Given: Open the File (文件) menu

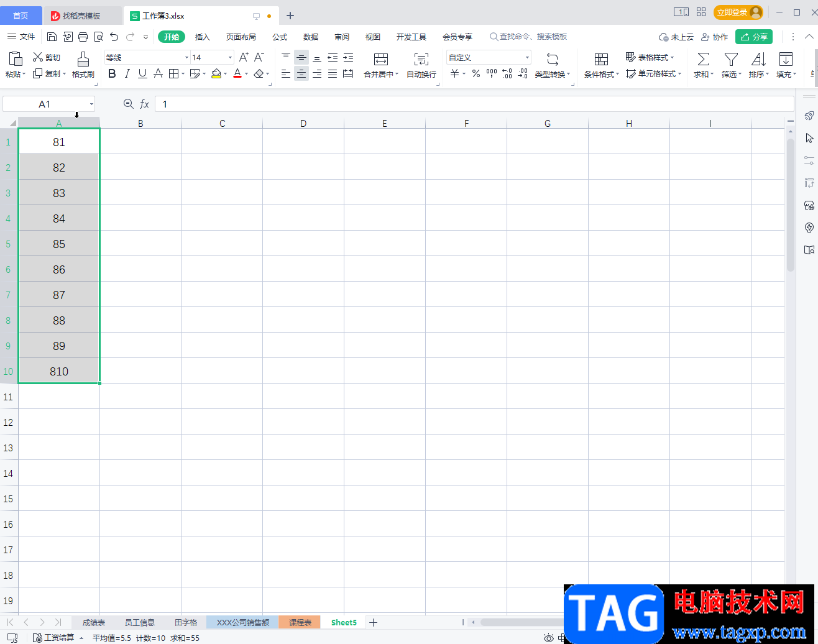Looking at the screenshot, I should pyautogui.click(x=21, y=37).
